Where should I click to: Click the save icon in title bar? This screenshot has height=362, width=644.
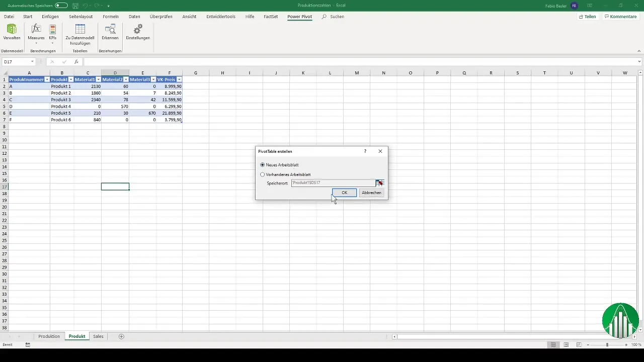click(x=75, y=5)
